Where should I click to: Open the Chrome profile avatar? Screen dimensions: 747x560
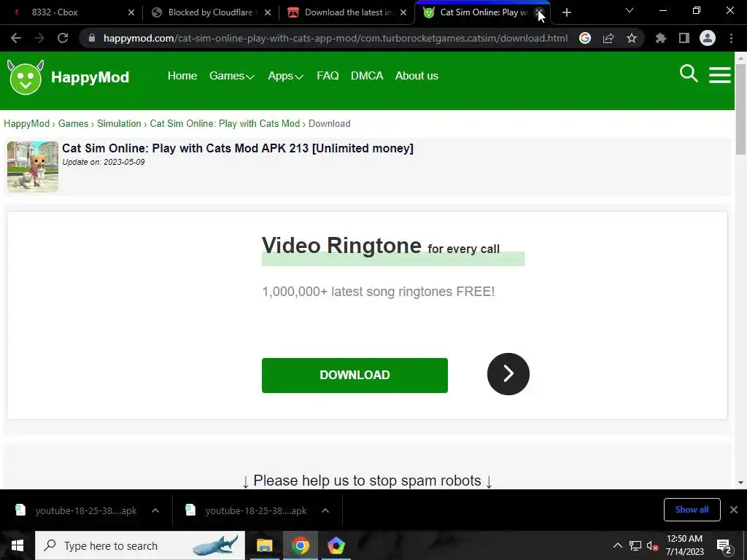(708, 38)
